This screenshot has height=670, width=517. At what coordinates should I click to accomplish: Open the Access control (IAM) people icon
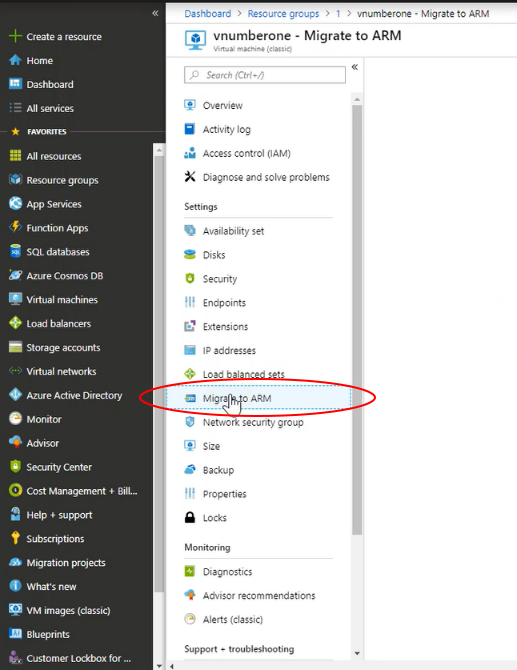(190, 153)
